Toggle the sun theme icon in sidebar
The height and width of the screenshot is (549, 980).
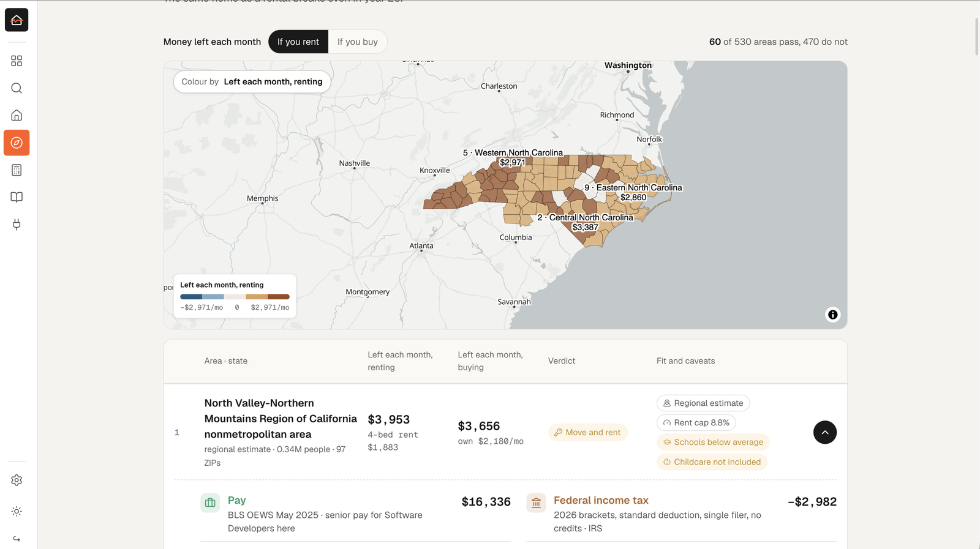(x=17, y=511)
